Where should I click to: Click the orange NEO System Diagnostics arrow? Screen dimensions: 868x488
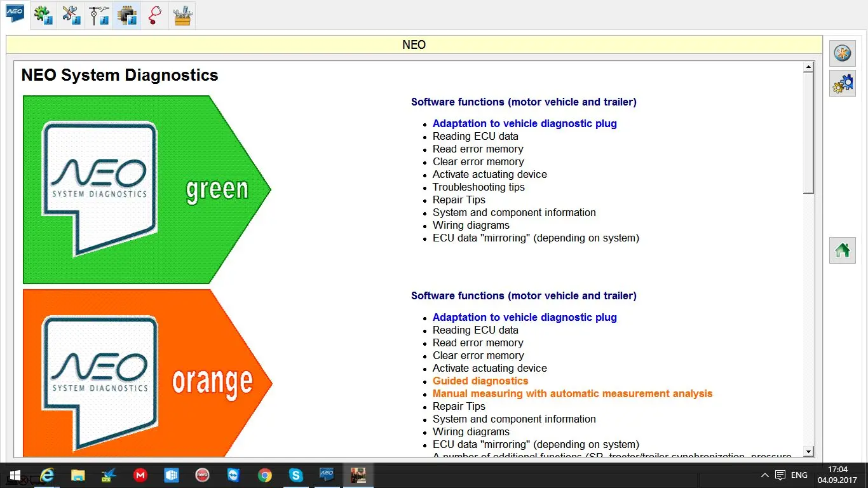click(147, 373)
